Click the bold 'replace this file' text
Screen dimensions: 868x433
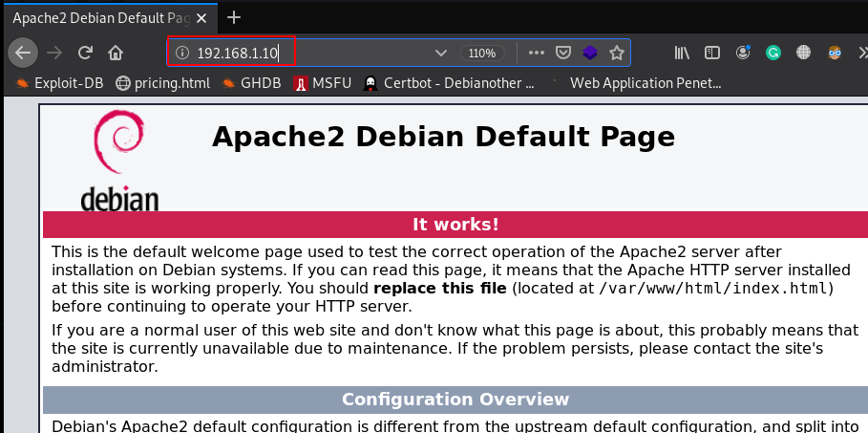coord(440,289)
